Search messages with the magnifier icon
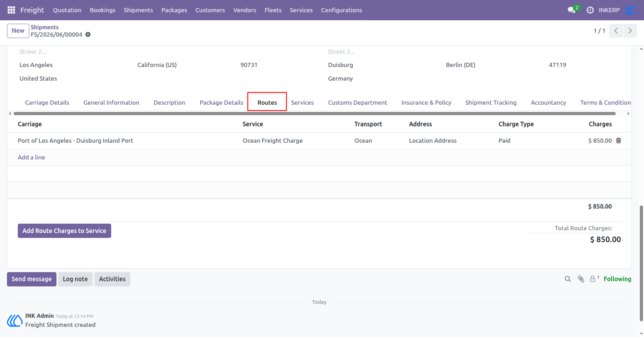This screenshot has width=644, height=337. (x=568, y=279)
